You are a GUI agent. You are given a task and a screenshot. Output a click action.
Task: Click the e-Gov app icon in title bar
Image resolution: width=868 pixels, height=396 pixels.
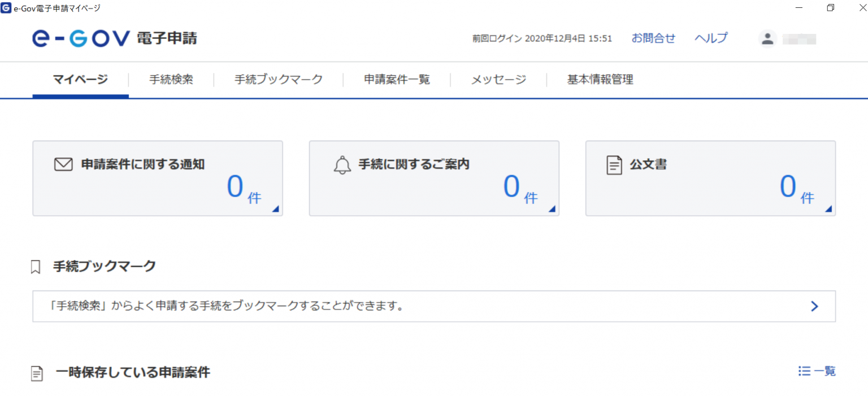6,8
